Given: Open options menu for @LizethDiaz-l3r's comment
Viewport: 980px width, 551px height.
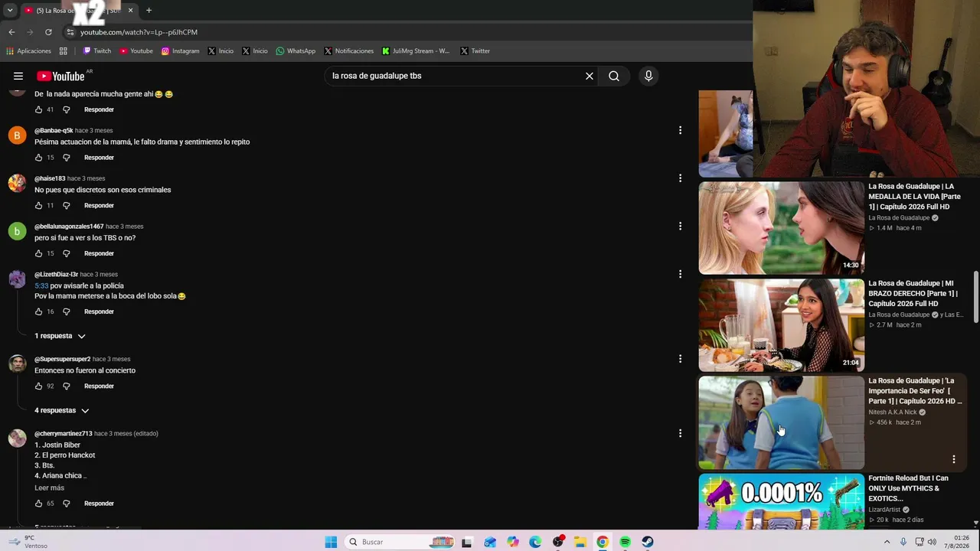Looking at the screenshot, I should [x=680, y=274].
